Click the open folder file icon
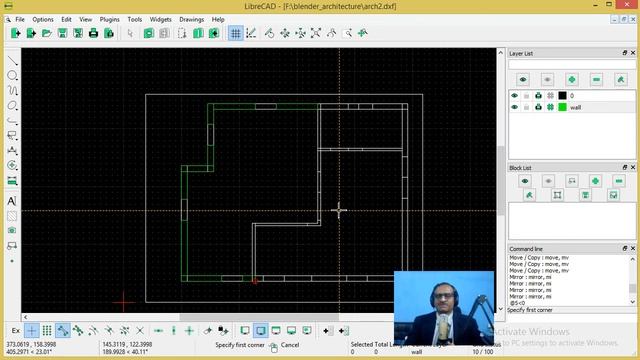Image resolution: width=640 pixels, height=360 pixels. point(47,33)
